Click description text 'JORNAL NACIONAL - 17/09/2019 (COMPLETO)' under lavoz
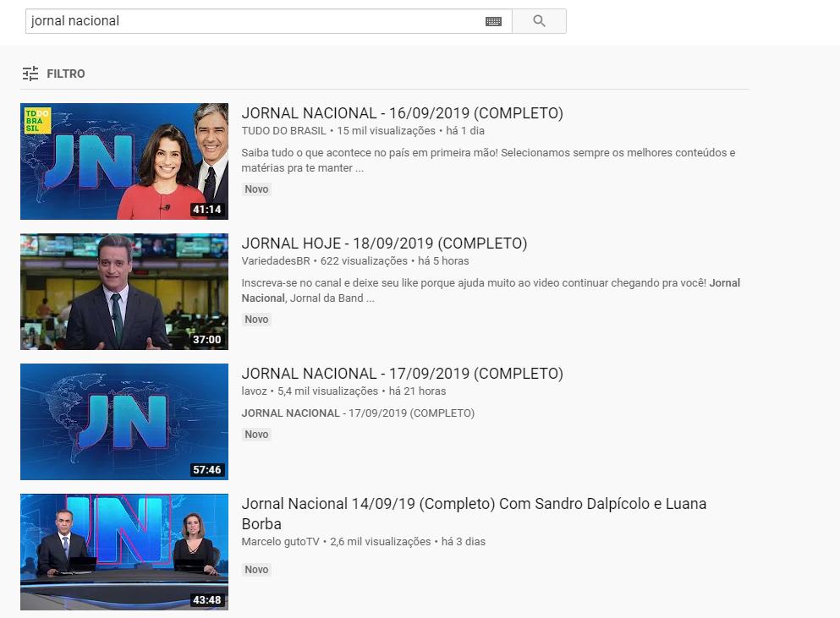840x618 pixels. click(358, 413)
